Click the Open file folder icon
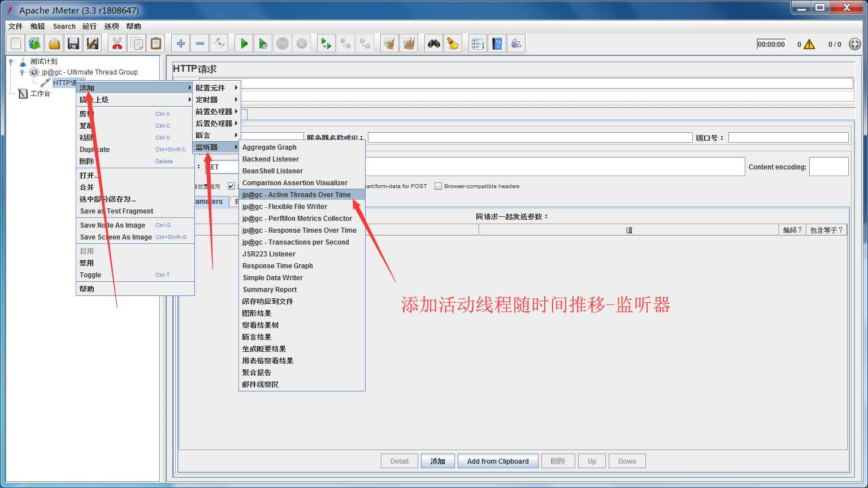 pyautogui.click(x=54, y=43)
